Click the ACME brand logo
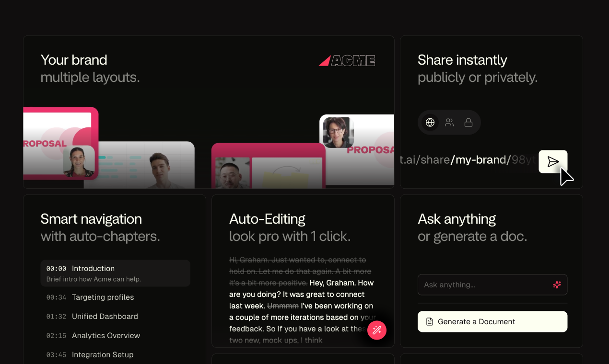Screen dimensions: 609x364 point(347,60)
